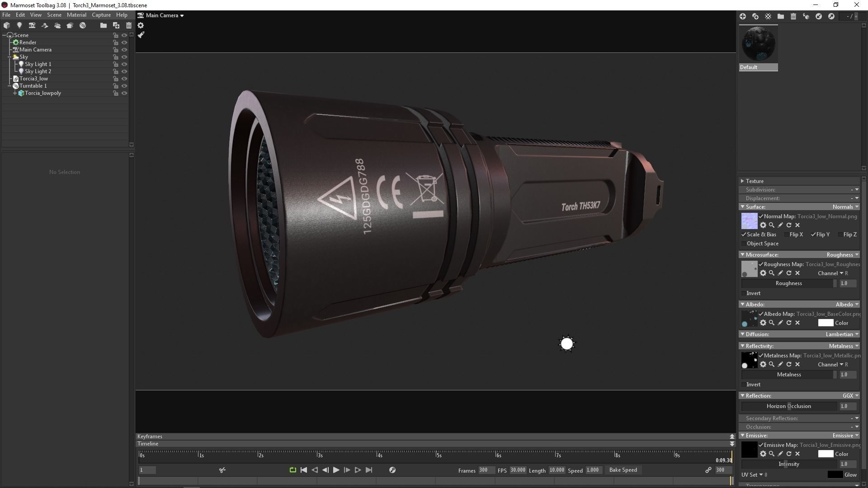Click the Bake Speed button
868x488 pixels.
(x=623, y=470)
